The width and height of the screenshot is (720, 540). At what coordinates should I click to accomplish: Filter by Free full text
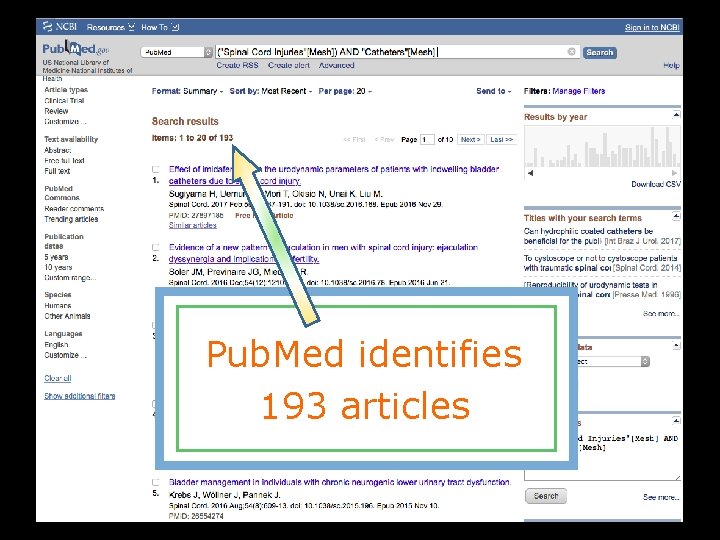64,161
